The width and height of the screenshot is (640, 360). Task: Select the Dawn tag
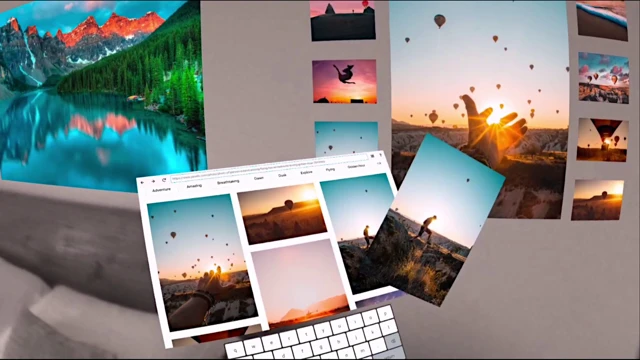click(x=259, y=178)
